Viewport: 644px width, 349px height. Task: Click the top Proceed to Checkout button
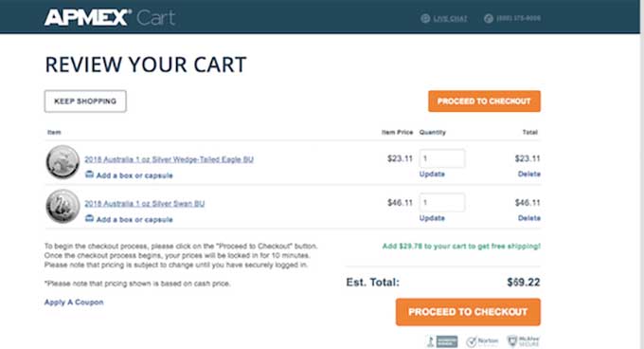point(484,101)
